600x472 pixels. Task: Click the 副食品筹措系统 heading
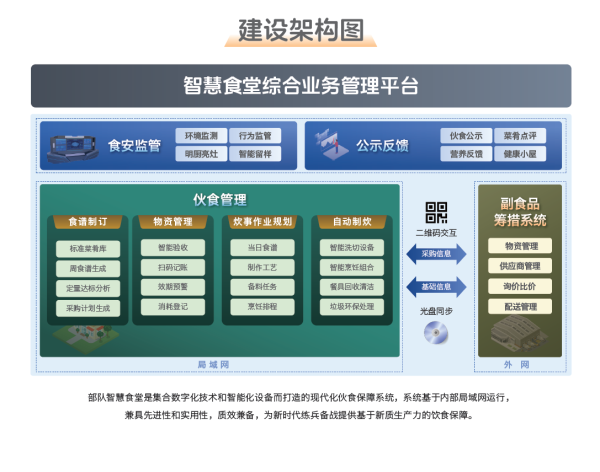pyautogui.click(x=520, y=212)
